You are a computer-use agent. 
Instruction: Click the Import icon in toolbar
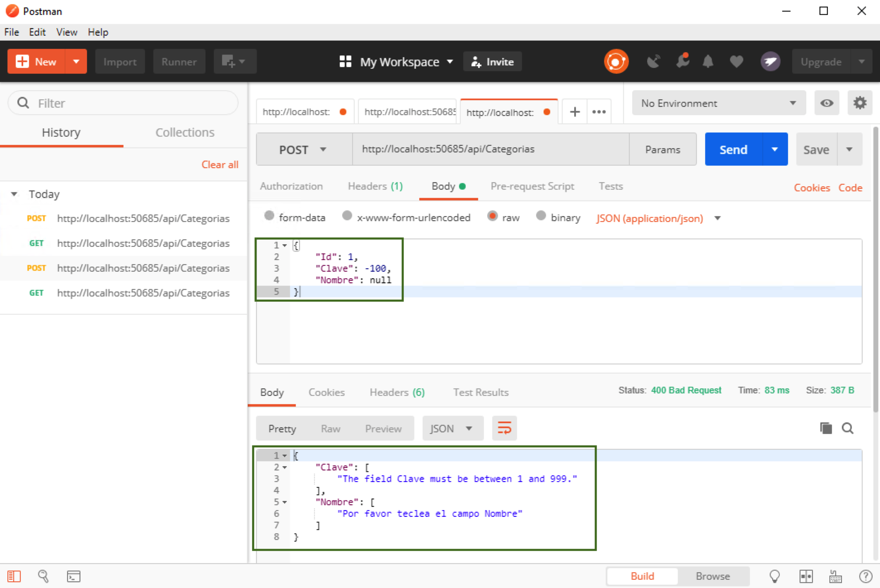pyautogui.click(x=119, y=62)
